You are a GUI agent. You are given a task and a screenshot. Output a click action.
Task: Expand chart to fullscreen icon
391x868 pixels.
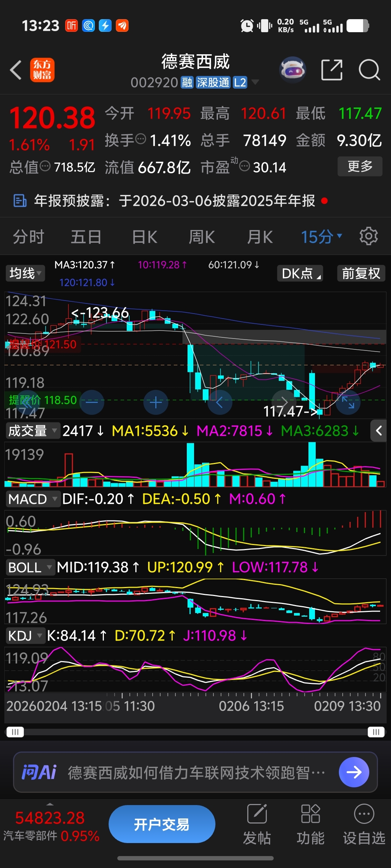click(348, 402)
